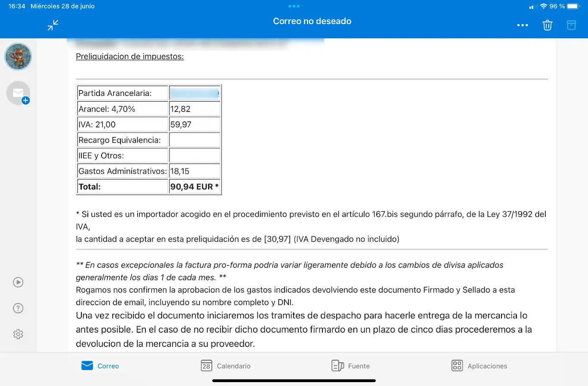Click the play circle icon in the sidebar
Screen dimensions: 588x386
[18, 282]
